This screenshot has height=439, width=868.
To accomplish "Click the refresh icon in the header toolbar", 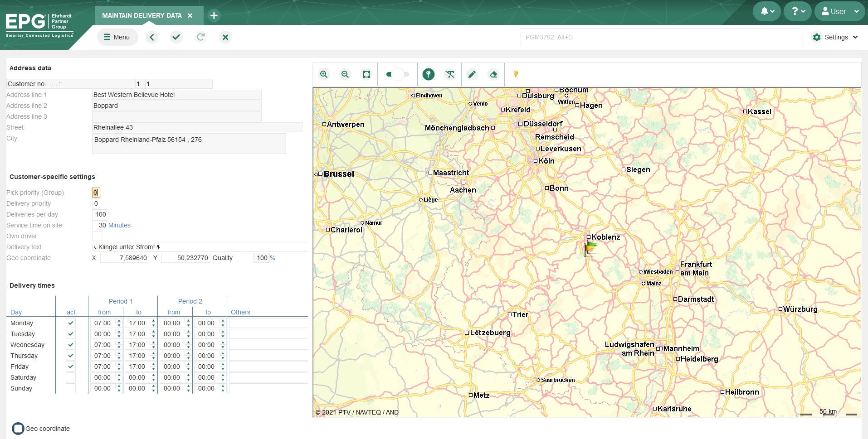I will tap(201, 37).
